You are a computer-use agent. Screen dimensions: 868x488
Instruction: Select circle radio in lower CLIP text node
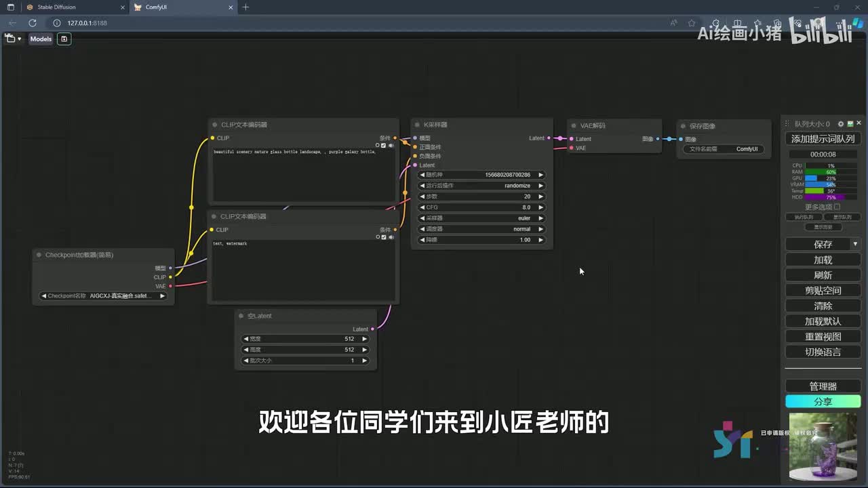(378, 237)
